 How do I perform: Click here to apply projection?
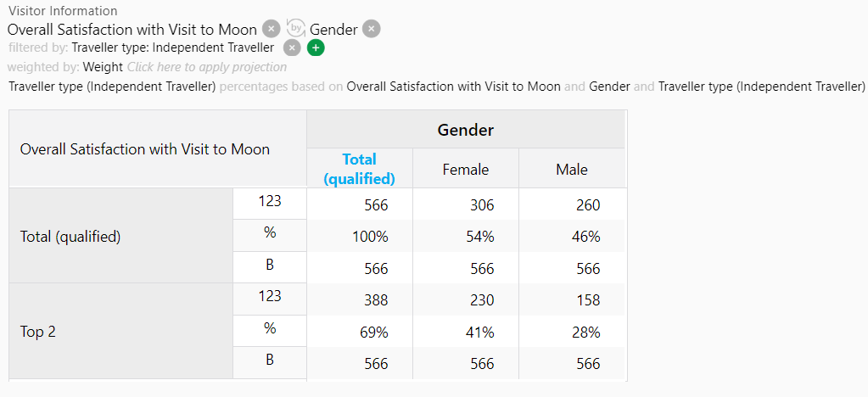(207, 67)
